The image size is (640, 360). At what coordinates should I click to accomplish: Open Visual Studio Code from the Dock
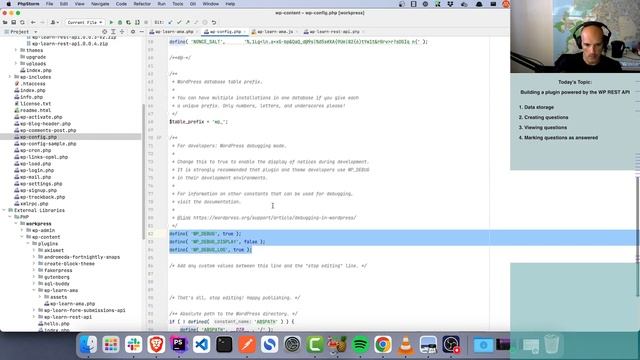tap(202, 344)
